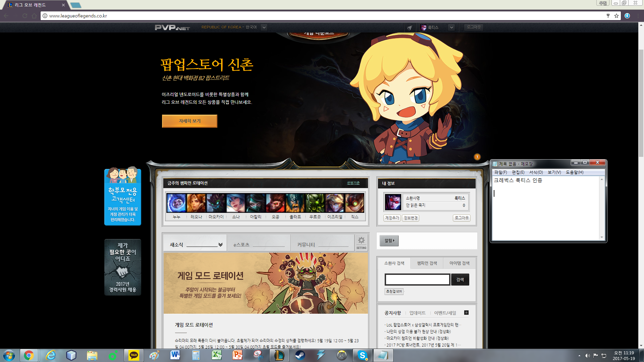Open KakaoTalk from the taskbar

tap(134, 355)
